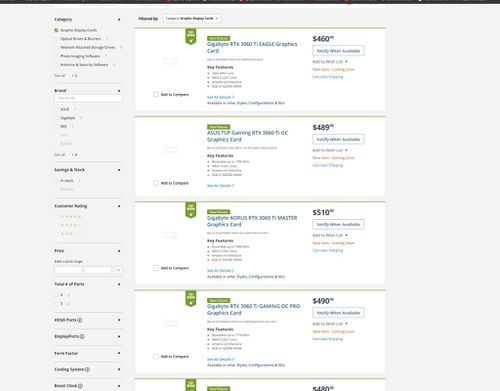Click Notify When Available for ASUS TUF
500x391 pixels.
point(338,139)
